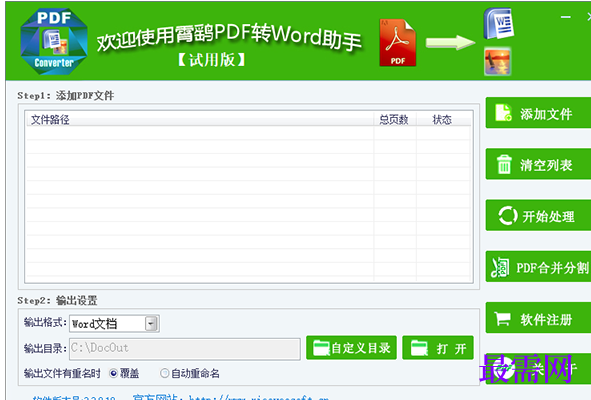This screenshot has width=591, height=400.
Task: Click the folder icon on 打开
Action: (420, 348)
